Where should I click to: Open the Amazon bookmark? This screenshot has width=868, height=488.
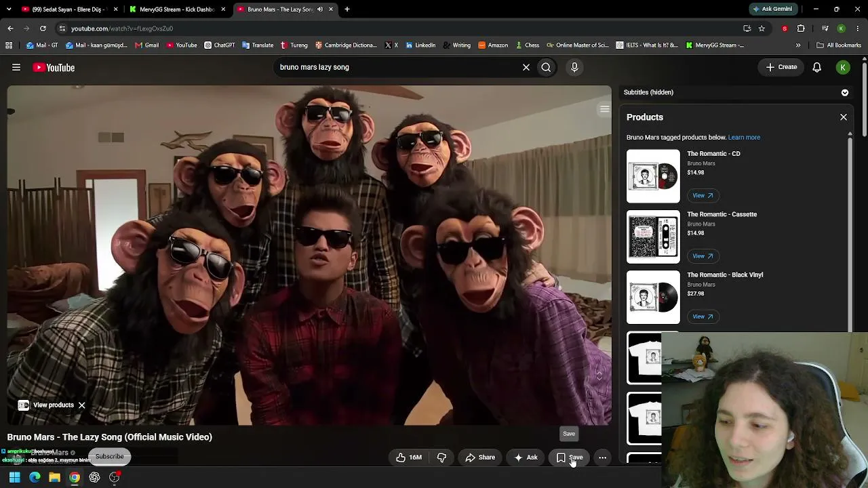click(492, 45)
